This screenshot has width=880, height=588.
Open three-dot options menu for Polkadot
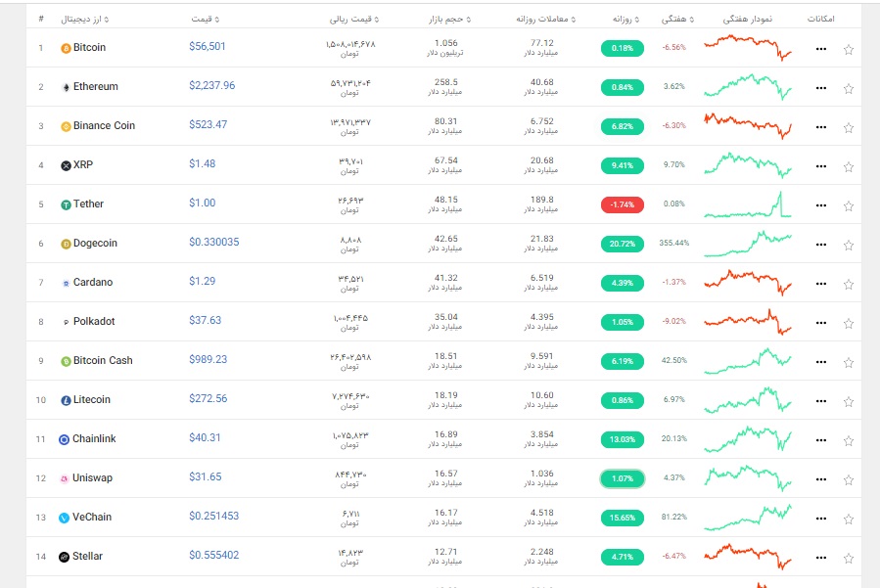[x=821, y=322]
